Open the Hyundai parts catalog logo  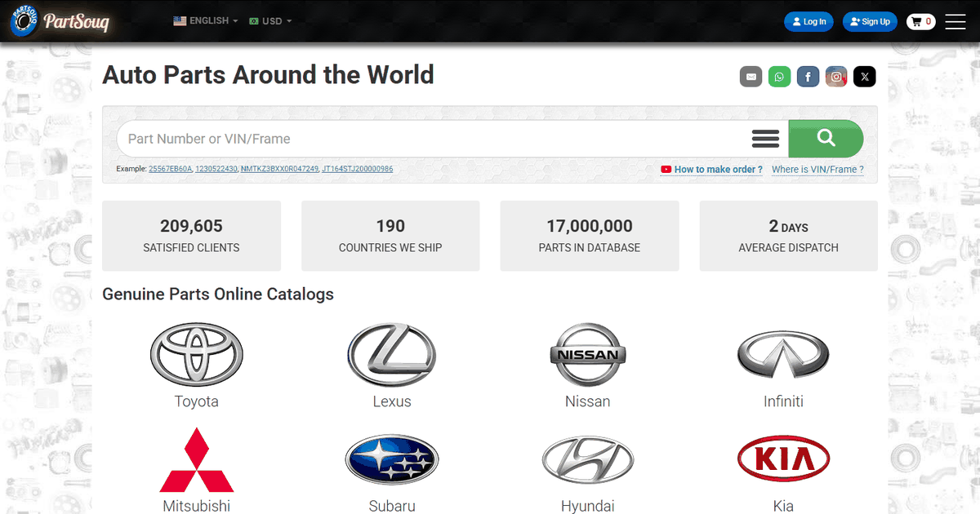pos(588,459)
